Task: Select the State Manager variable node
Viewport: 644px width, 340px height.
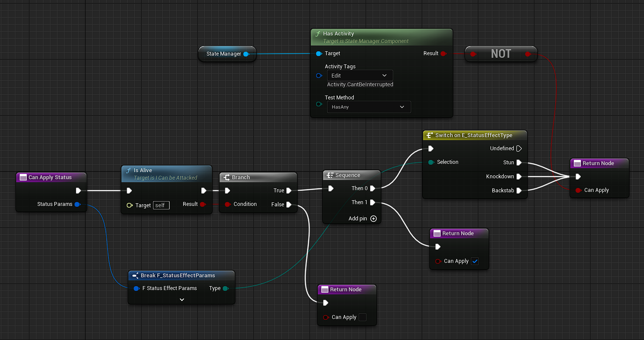Action: tap(224, 54)
